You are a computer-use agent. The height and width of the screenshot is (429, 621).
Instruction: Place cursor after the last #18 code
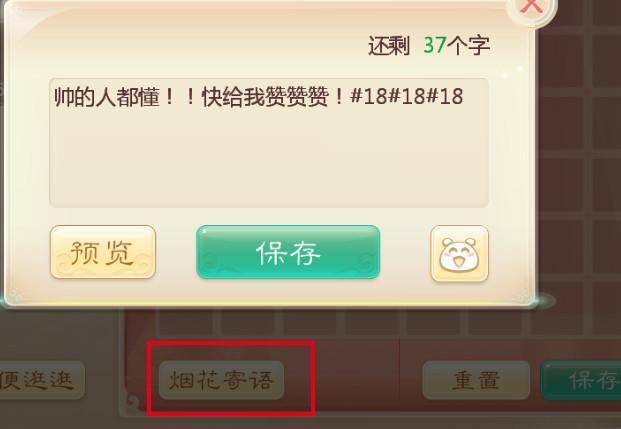[x=464, y=97]
